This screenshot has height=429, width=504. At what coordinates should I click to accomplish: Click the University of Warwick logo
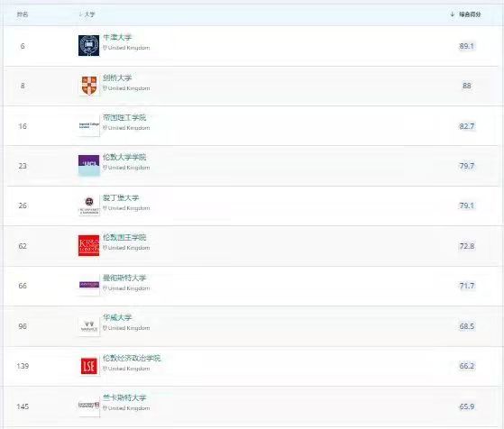pyautogui.click(x=88, y=326)
